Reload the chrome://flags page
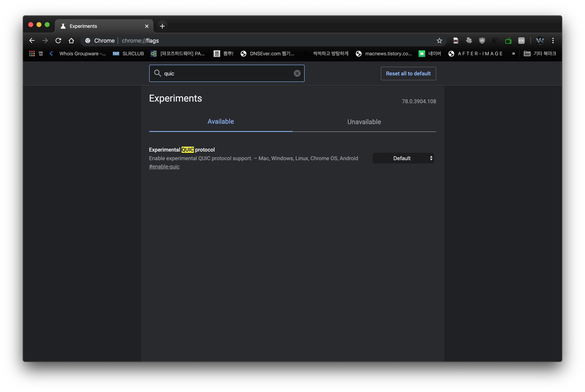585x392 pixels. (x=58, y=41)
